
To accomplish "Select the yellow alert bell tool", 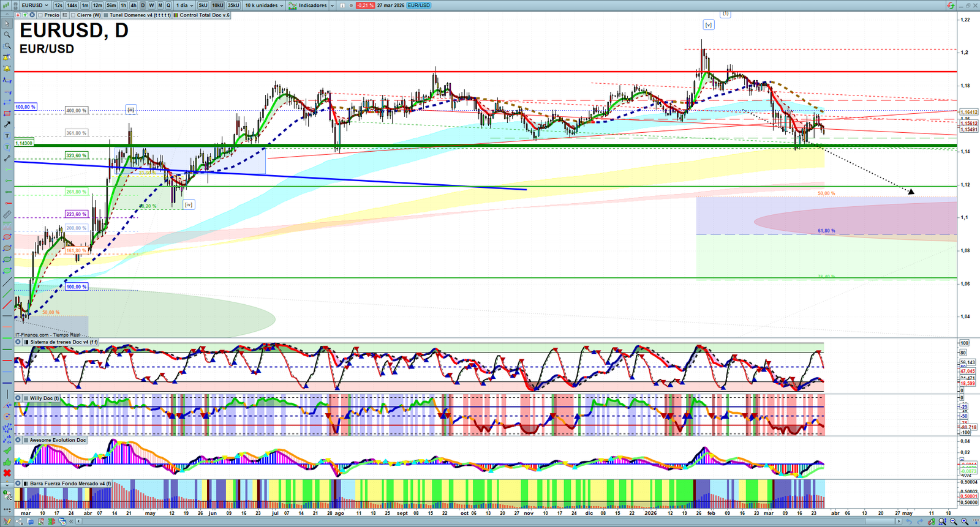I will [7, 69].
